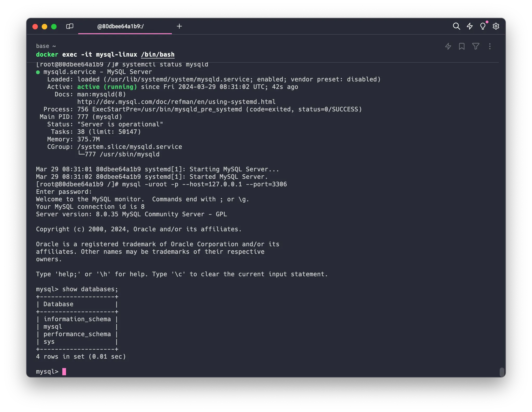Click the green active (running) status text

107,87
